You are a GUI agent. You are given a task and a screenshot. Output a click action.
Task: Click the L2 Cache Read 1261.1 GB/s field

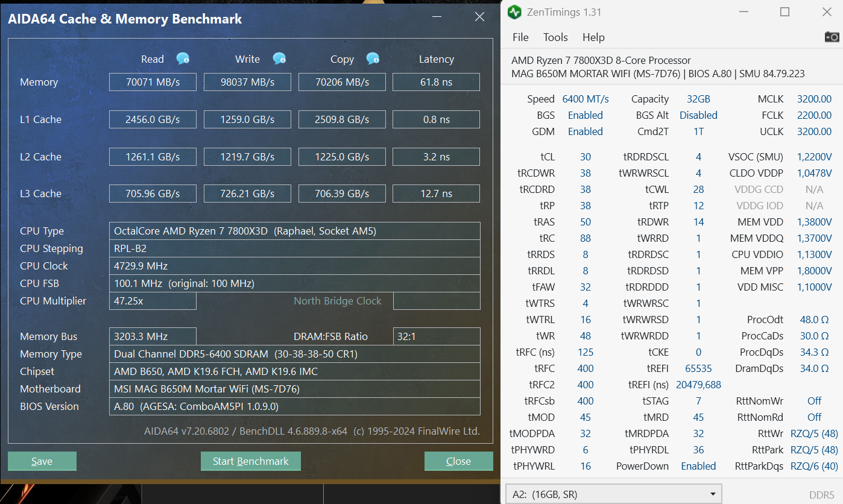153,157
